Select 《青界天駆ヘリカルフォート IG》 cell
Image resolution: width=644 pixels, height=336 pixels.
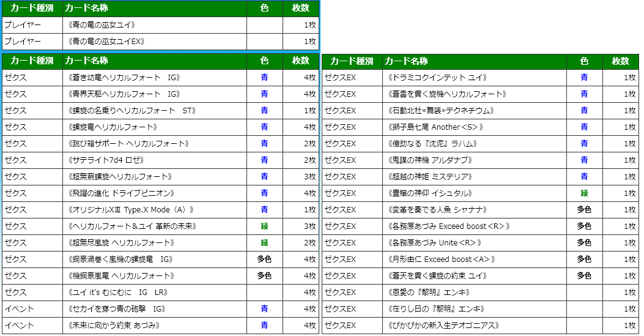pos(124,94)
